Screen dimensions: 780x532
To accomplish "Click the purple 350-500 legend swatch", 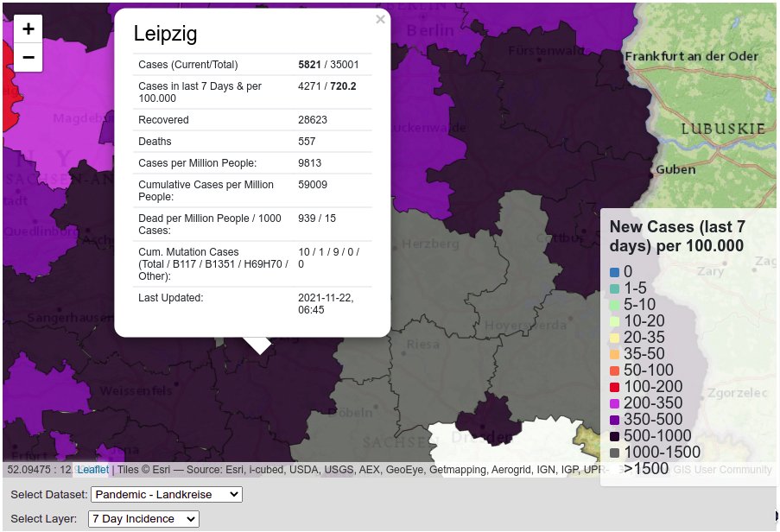I will [614, 420].
